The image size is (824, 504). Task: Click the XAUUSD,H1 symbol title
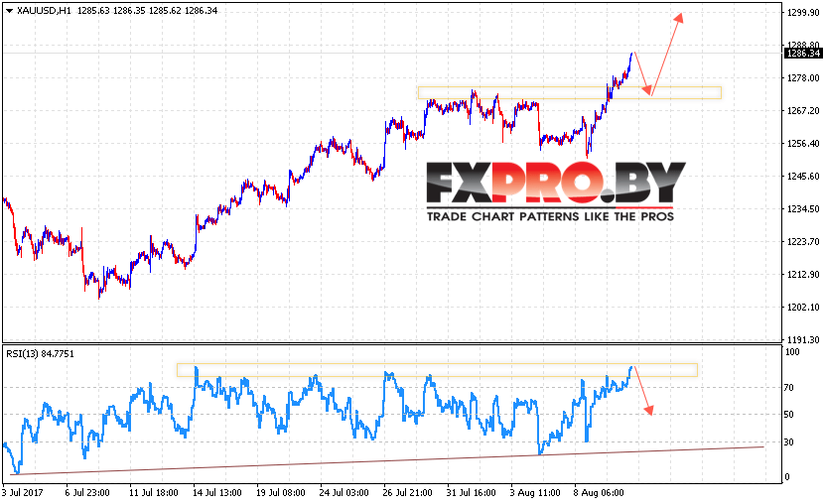[x=44, y=11]
